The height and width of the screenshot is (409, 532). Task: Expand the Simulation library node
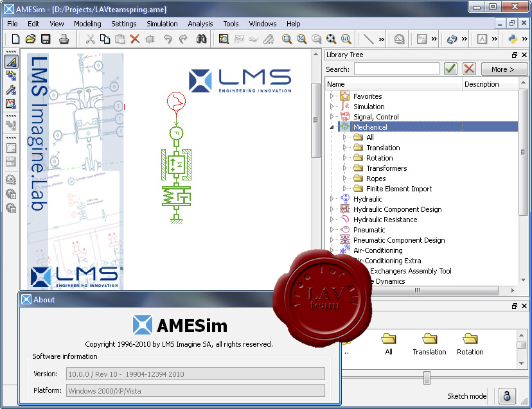point(332,106)
